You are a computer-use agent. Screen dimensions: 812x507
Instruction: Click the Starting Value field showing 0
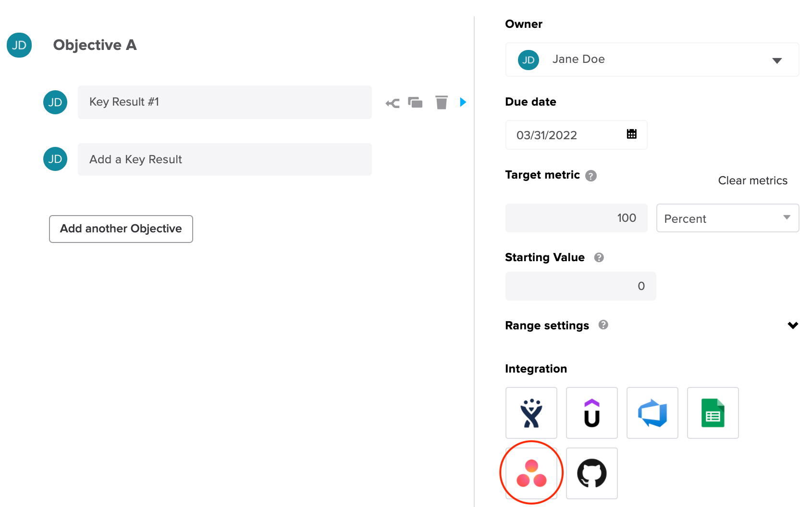[580, 286]
